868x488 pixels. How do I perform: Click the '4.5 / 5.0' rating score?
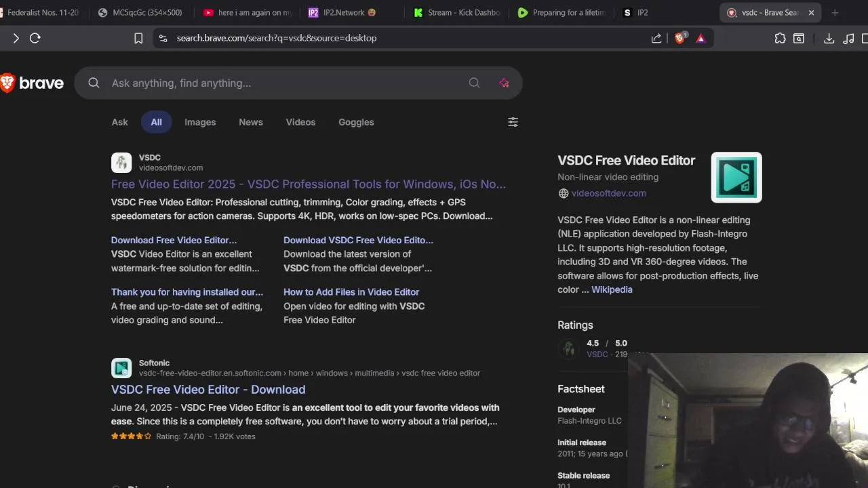(x=607, y=343)
